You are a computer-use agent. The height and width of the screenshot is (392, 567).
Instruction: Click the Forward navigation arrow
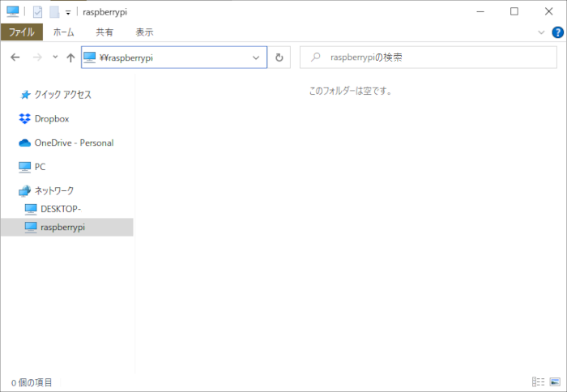36,58
